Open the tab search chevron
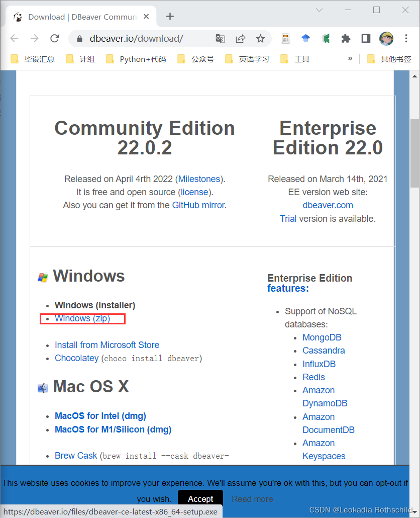 tap(319, 10)
